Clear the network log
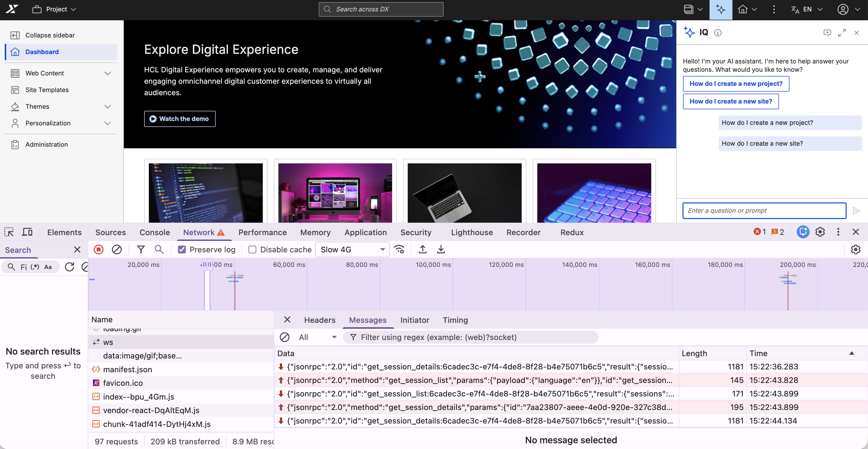 coord(117,249)
